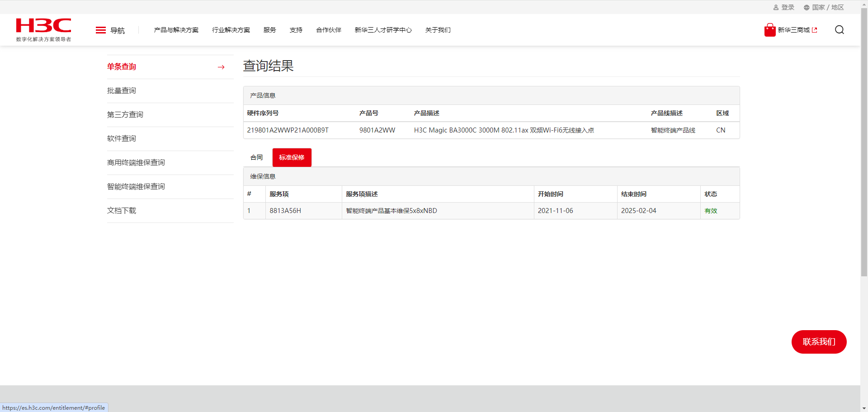Click the red shopping bag icon

coord(769,30)
